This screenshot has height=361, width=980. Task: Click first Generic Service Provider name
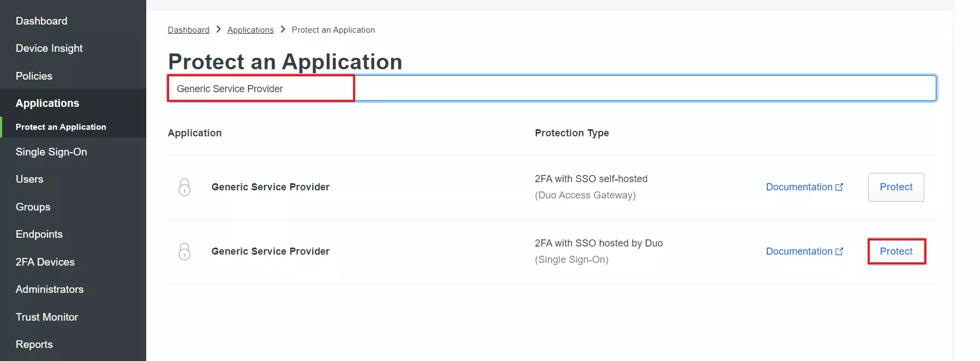click(x=271, y=187)
